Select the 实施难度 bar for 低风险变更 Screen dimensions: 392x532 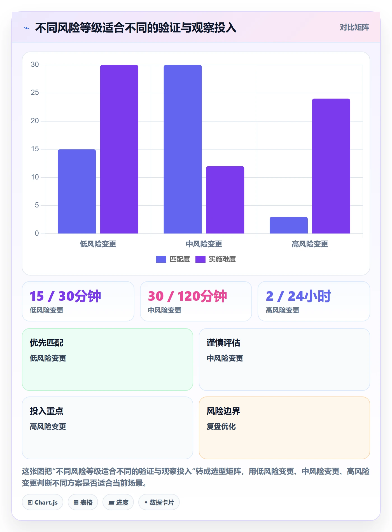119,149
